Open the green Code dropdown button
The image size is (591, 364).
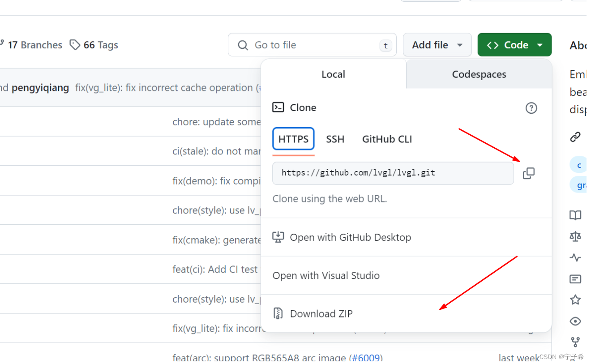pos(514,45)
